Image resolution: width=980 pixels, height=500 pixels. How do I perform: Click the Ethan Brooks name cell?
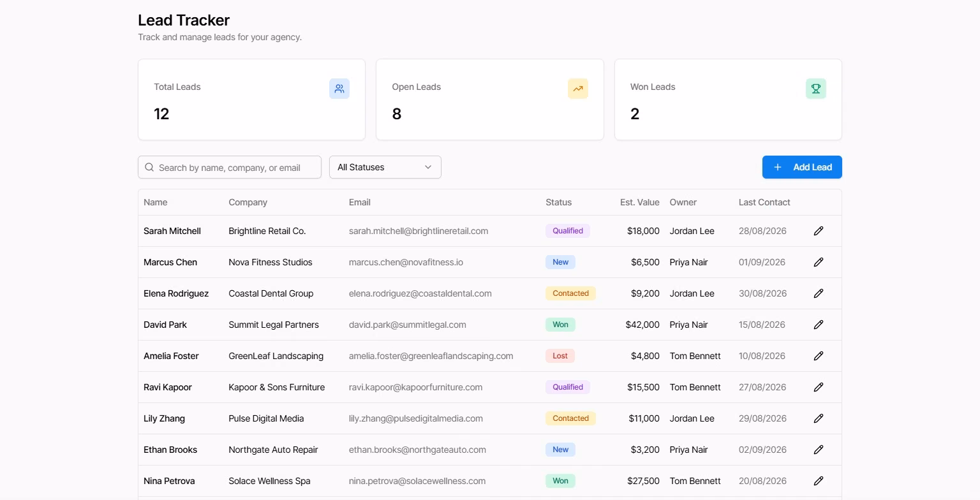point(170,450)
